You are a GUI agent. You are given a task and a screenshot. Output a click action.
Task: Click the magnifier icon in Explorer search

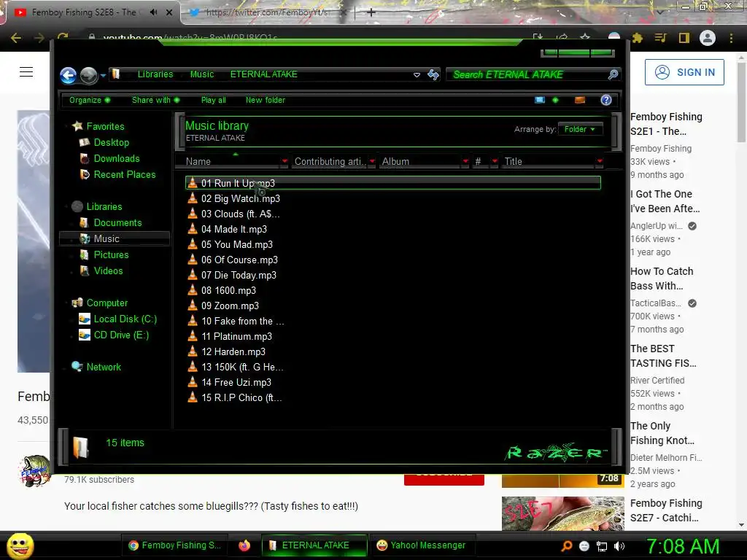tap(613, 74)
